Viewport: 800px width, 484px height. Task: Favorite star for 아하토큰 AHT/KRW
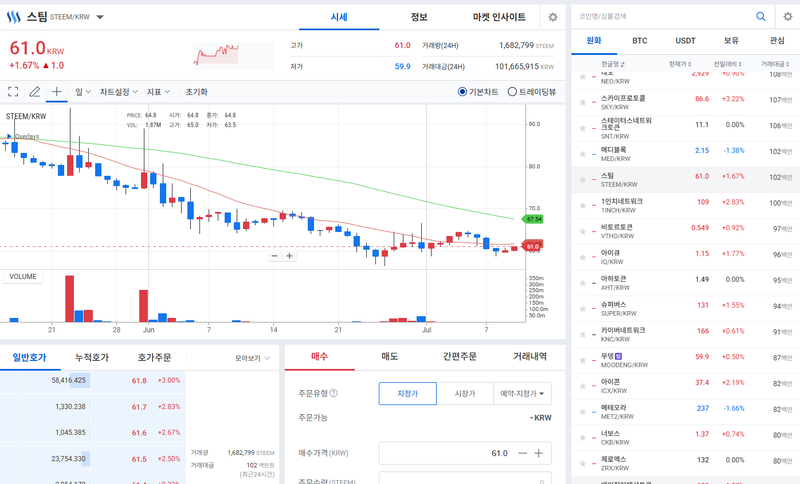tap(583, 283)
